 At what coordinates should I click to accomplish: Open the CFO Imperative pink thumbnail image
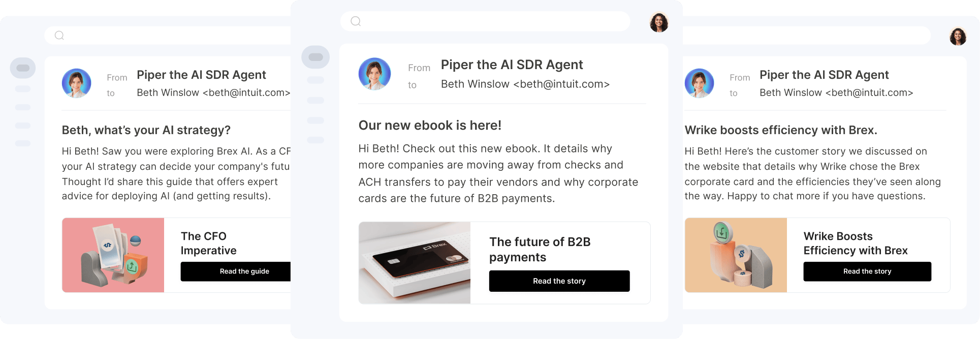point(113,255)
